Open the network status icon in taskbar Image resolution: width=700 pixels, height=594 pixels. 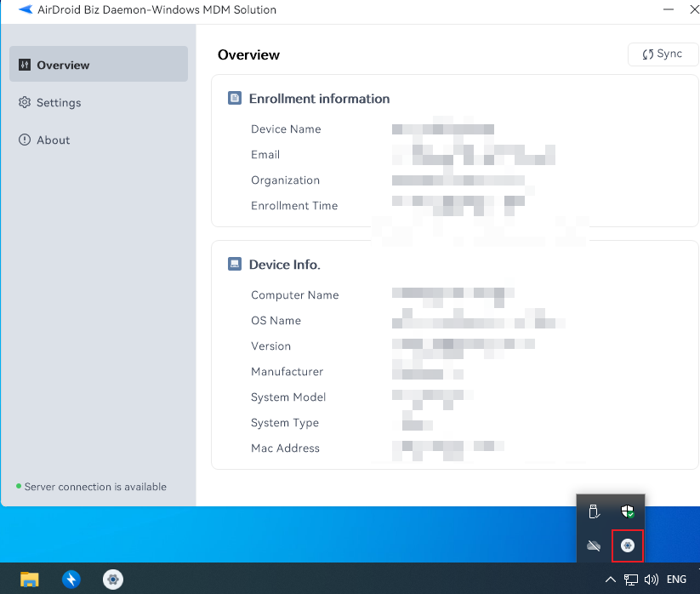pyautogui.click(x=631, y=580)
